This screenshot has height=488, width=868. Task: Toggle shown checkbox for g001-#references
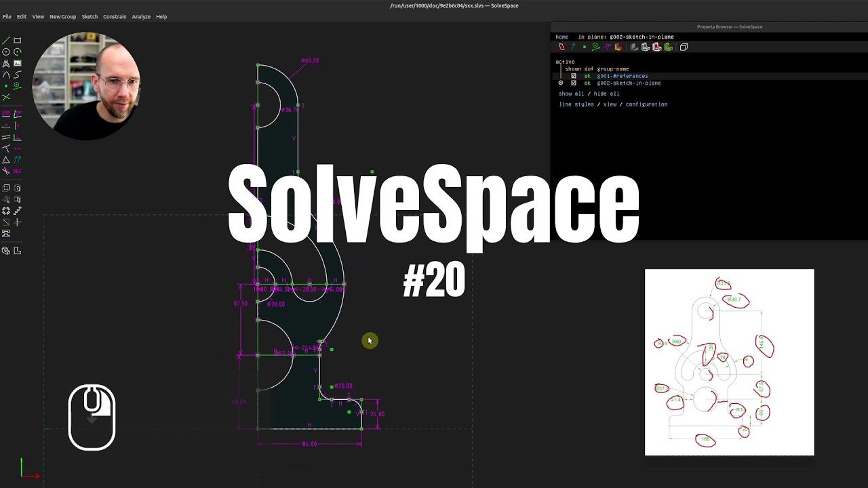(574, 76)
